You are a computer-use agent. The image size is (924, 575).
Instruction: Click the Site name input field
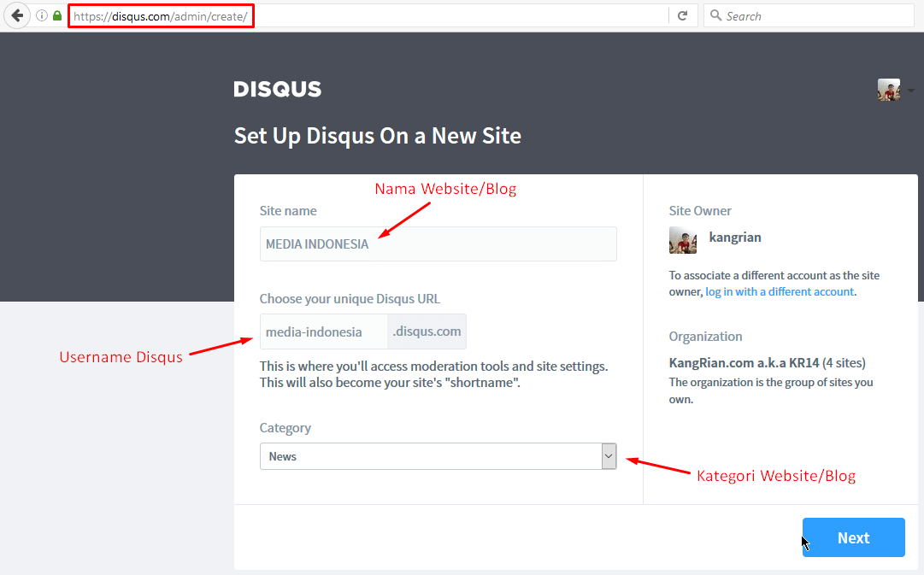coord(438,243)
